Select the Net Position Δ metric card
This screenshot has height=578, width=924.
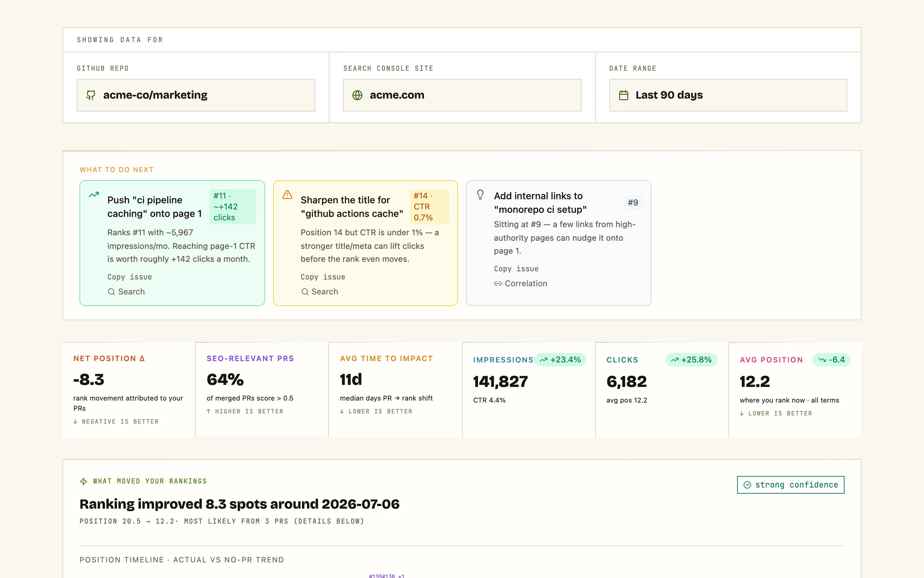[x=128, y=389]
